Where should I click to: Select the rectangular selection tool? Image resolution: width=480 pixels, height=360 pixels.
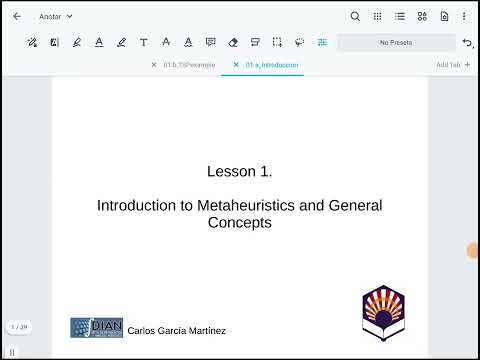277,42
